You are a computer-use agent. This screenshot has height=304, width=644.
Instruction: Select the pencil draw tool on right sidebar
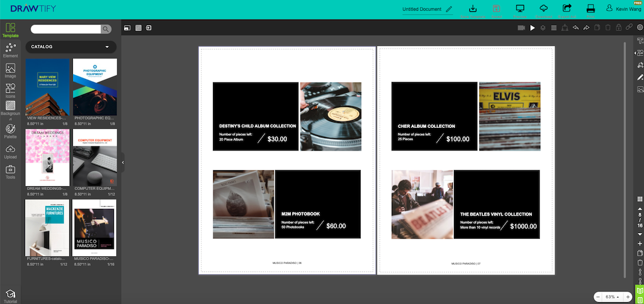640,77
